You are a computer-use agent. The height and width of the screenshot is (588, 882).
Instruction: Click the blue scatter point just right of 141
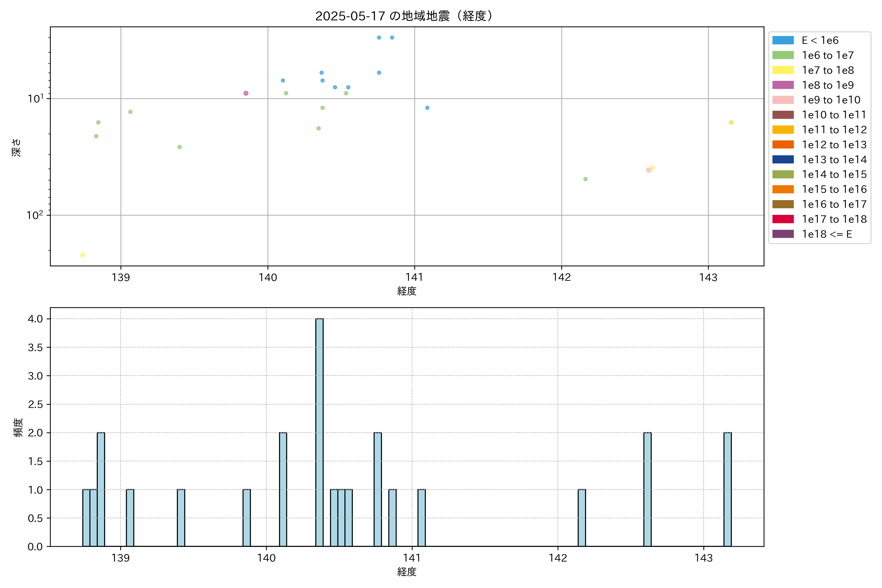[427, 108]
